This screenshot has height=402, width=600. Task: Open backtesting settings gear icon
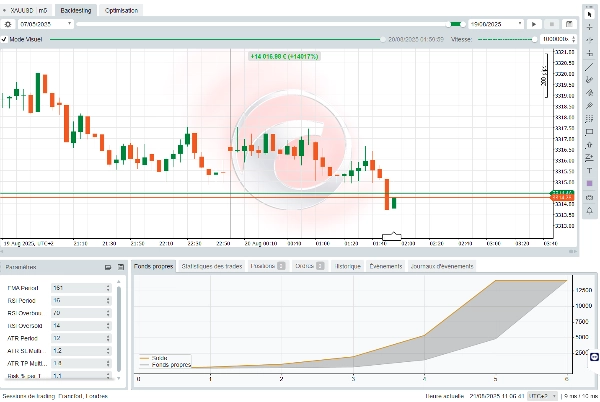click(10, 23)
